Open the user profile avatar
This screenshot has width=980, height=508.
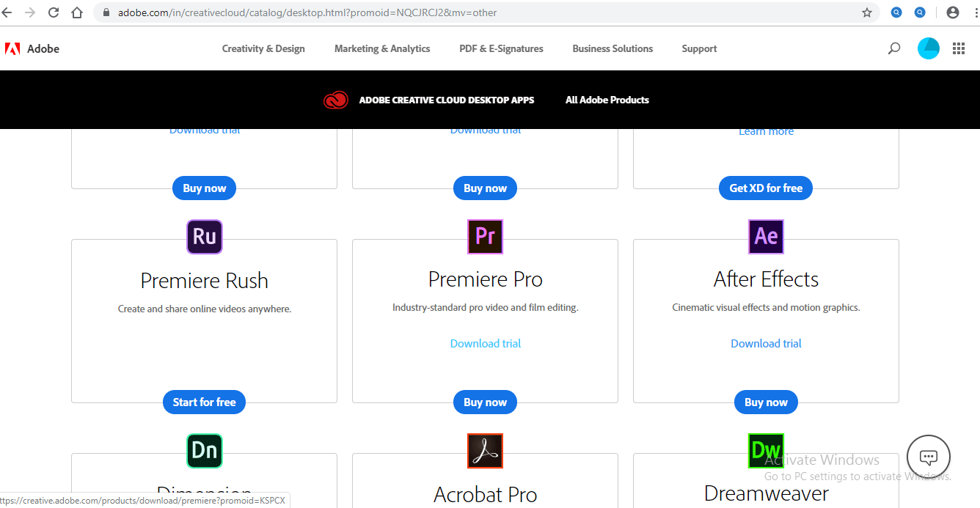coord(929,48)
